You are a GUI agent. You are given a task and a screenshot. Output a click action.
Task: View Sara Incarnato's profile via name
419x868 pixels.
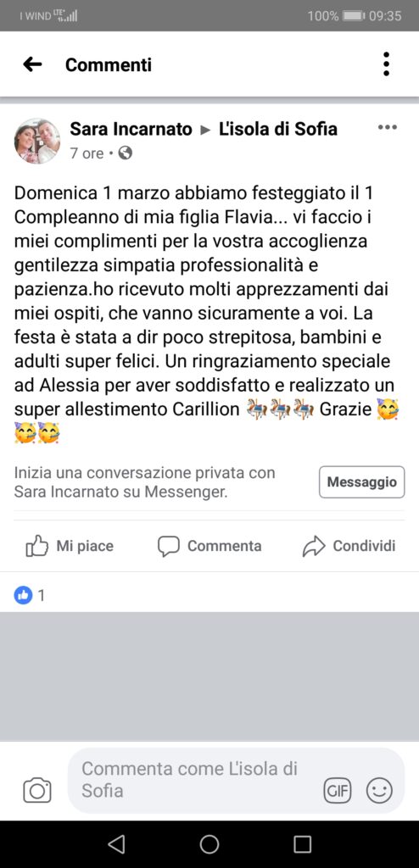[x=131, y=130]
